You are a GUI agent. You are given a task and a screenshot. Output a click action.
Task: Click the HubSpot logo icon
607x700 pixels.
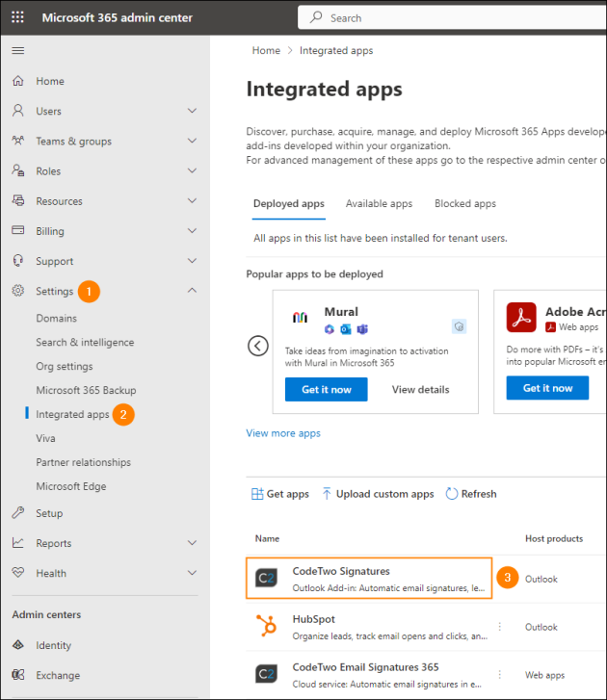[x=266, y=625]
